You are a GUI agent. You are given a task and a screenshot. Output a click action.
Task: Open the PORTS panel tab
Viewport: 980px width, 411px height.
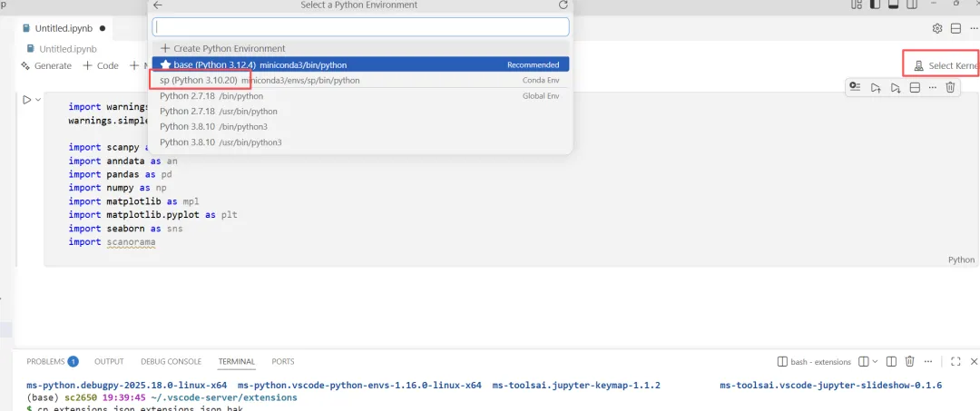283,362
